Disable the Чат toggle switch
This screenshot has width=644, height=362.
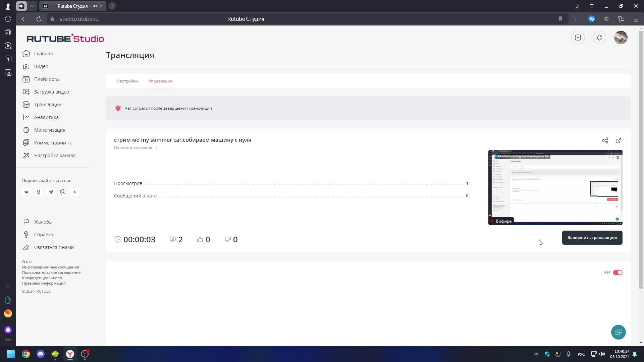tap(618, 273)
